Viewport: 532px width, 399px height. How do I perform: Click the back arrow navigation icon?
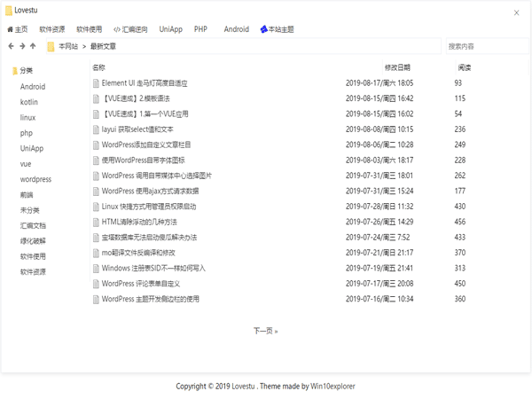pyautogui.click(x=11, y=46)
